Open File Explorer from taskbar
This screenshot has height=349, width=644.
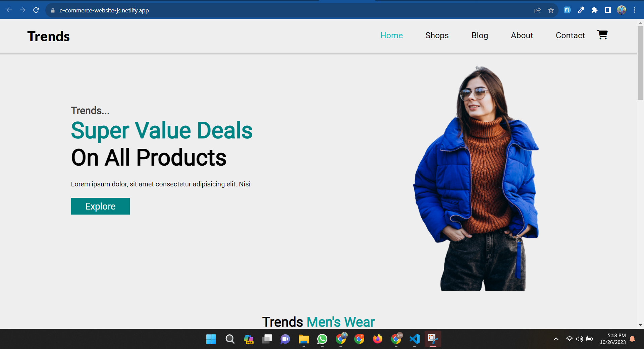[304, 339]
